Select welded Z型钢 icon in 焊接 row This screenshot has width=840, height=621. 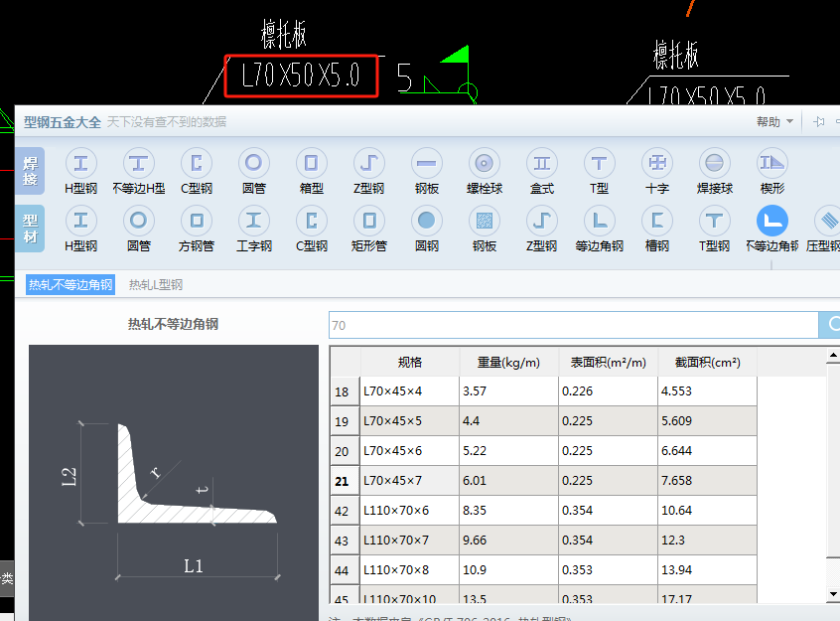(369, 163)
